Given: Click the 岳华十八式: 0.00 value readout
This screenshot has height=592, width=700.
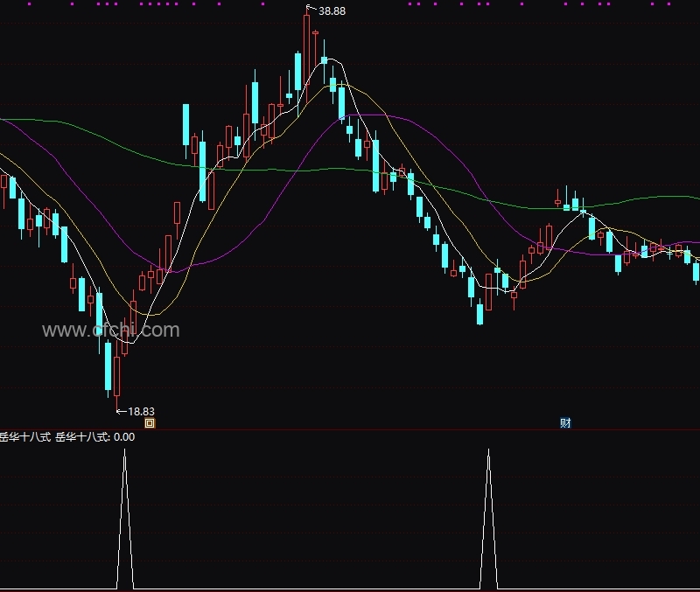Looking at the screenshot, I should [x=95, y=437].
